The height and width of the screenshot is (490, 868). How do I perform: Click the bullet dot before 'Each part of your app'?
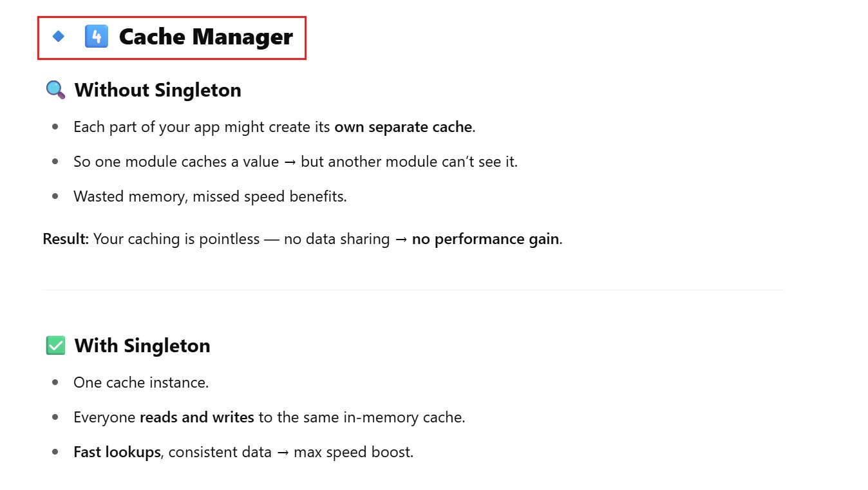(55, 127)
